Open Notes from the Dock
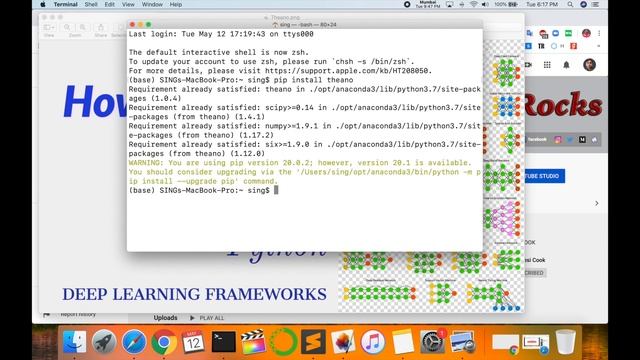The height and width of the screenshot is (360, 640). [x=402, y=341]
